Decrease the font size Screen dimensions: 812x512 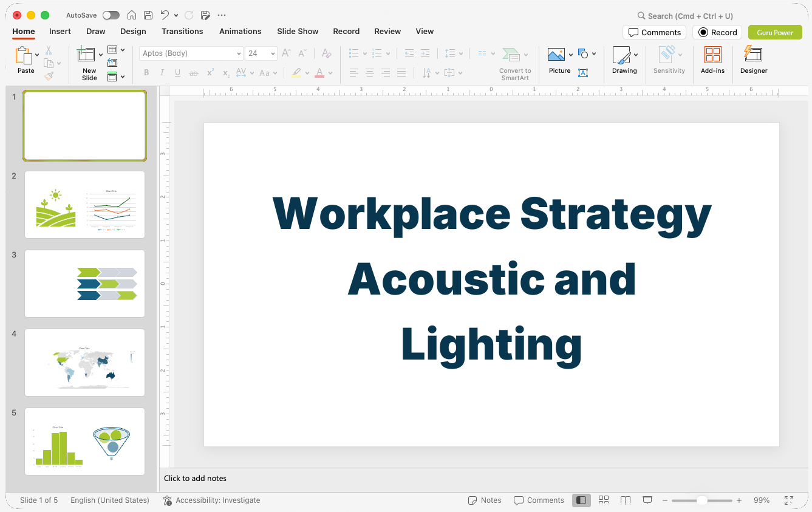click(x=303, y=53)
